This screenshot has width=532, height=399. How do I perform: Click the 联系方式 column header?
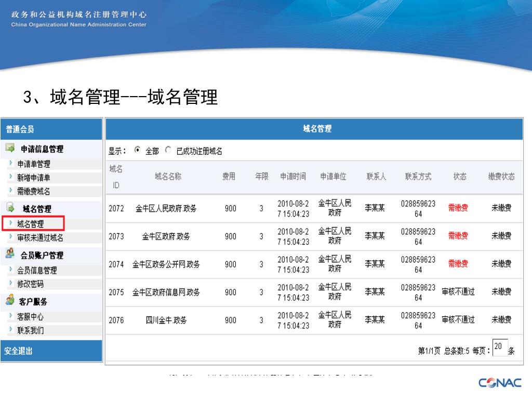[418, 177]
